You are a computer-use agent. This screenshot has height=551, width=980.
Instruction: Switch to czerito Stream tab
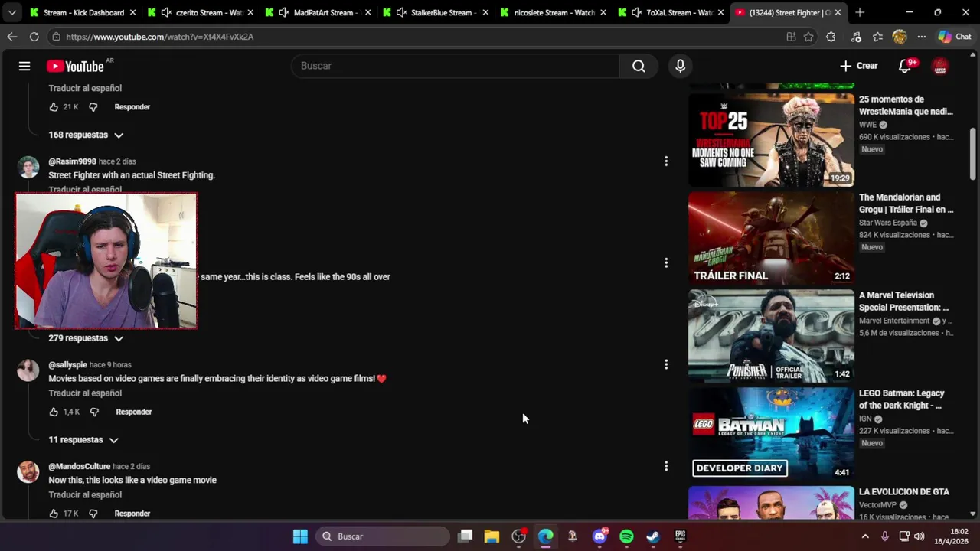(x=200, y=12)
